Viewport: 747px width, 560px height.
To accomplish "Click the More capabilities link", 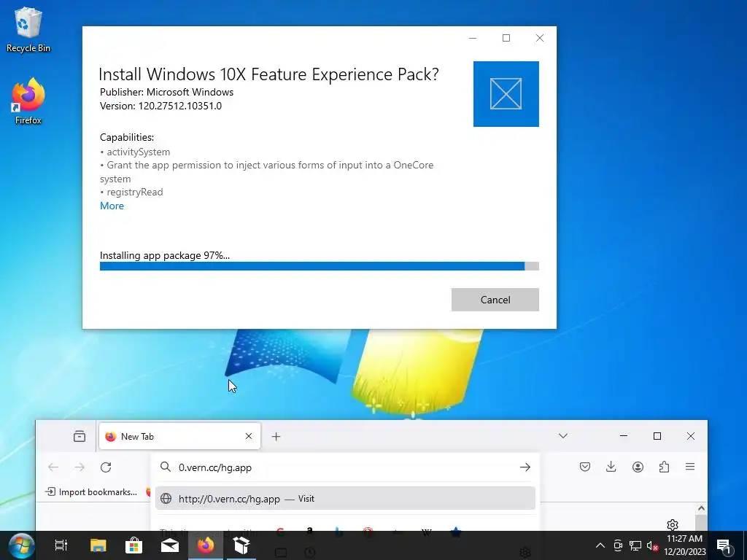I will pos(112,206).
